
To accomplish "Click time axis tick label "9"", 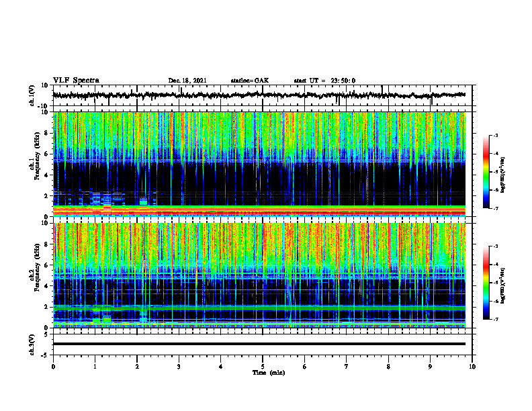I will [x=430, y=367].
